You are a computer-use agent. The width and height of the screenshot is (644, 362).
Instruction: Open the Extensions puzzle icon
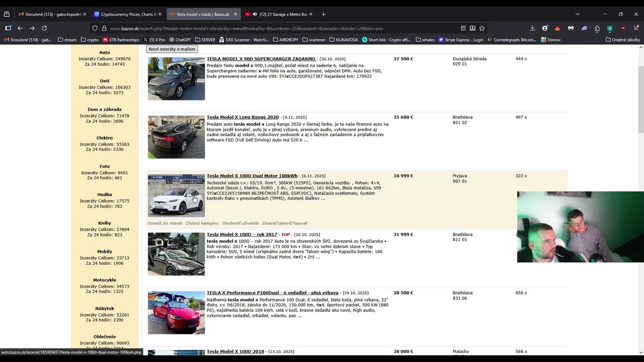tap(597, 28)
